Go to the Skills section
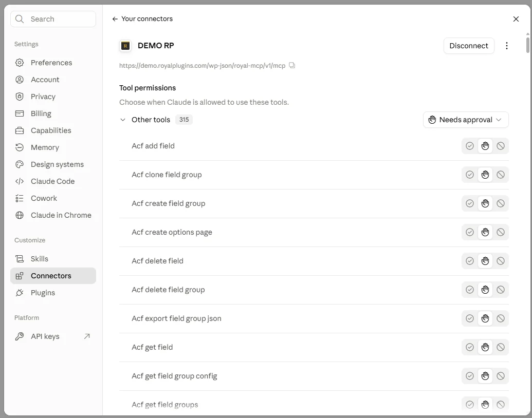 pos(53,259)
